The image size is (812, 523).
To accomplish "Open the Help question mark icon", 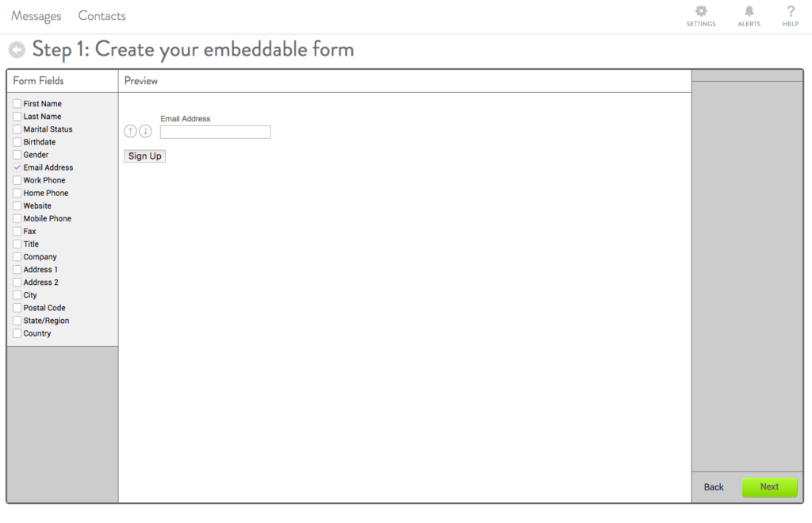I will (790, 12).
